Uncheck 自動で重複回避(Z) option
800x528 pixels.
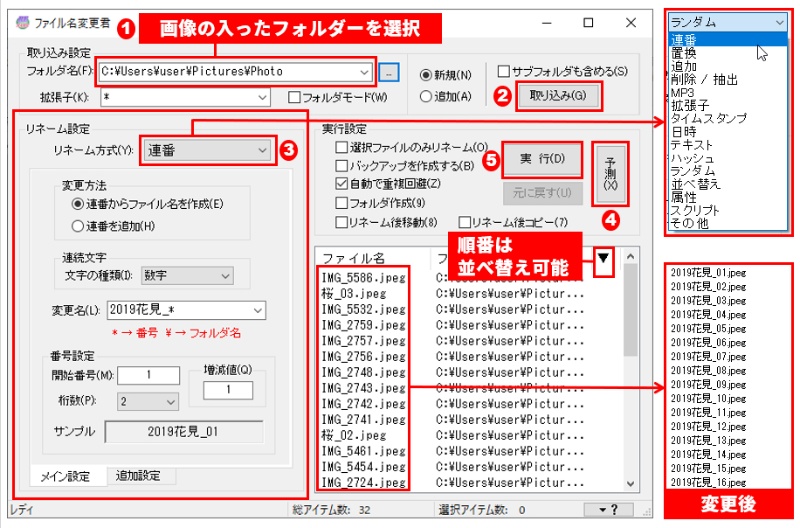click(x=341, y=184)
